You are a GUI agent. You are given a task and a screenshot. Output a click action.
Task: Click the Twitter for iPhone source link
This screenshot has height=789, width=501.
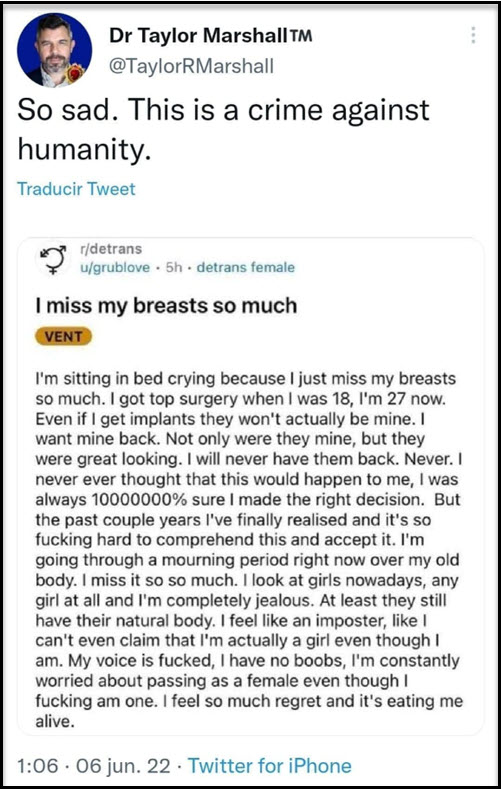tap(270, 766)
